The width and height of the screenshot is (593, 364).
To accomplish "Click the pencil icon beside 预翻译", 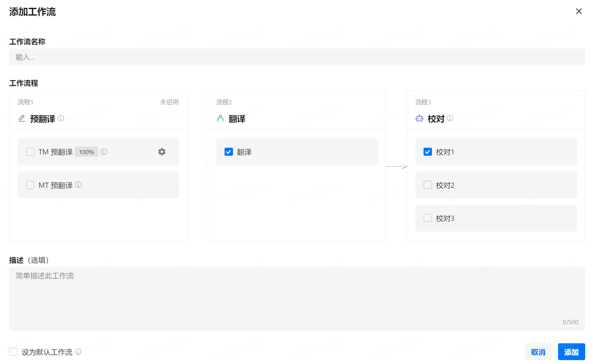I will click(22, 119).
